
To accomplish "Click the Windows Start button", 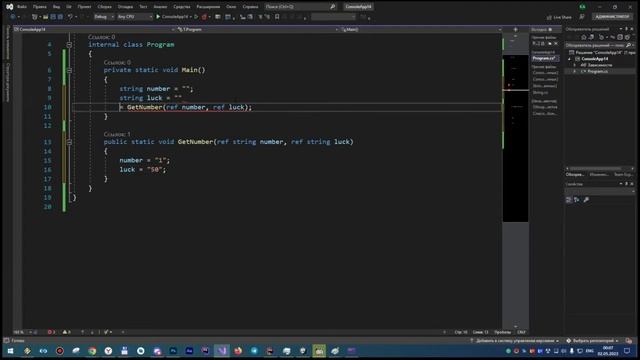I will (10, 351).
